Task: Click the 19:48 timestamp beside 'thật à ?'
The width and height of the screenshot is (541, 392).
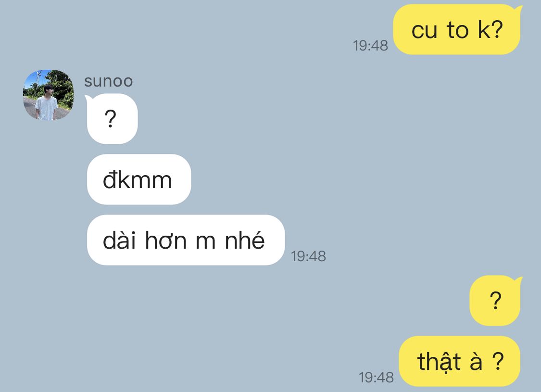Action: click(376, 377)
